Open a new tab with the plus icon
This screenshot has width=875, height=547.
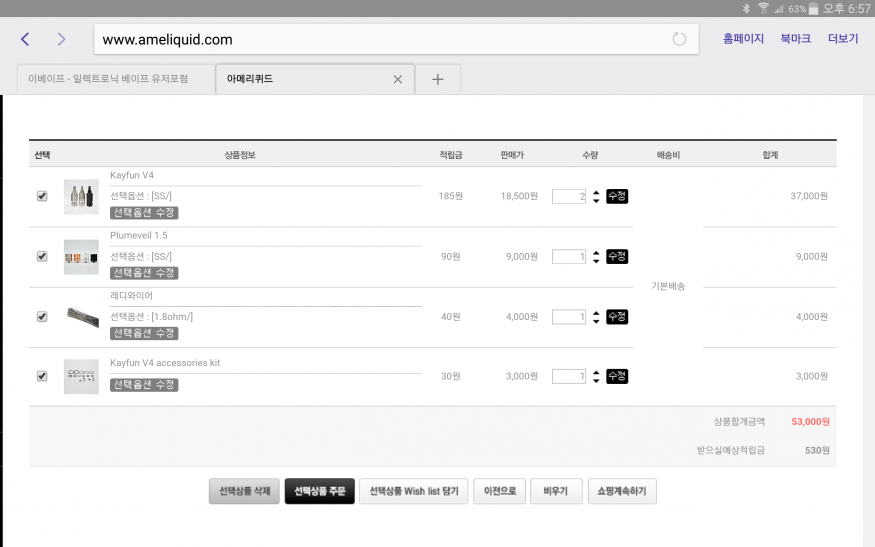pyautogui.click(x=437, y=80)
